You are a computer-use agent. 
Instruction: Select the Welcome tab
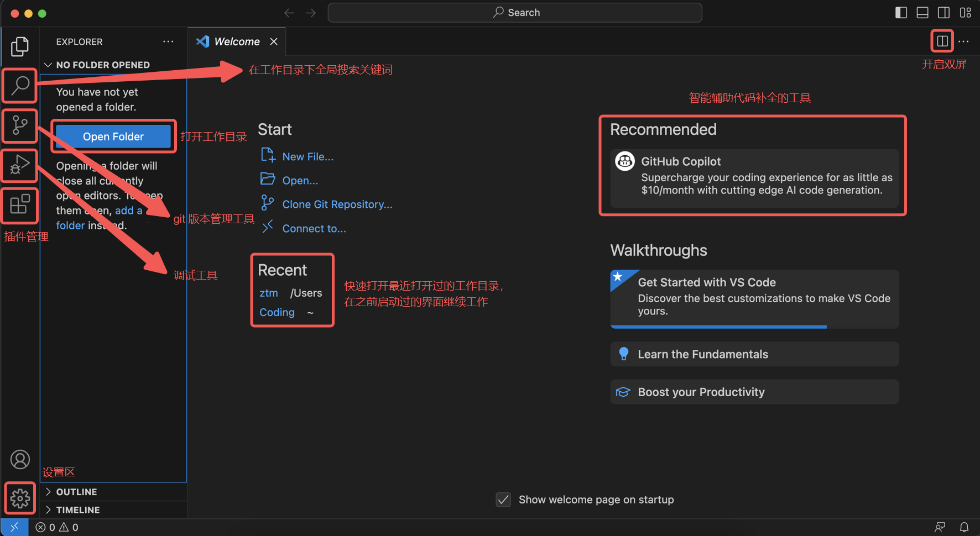coord(237,41)
